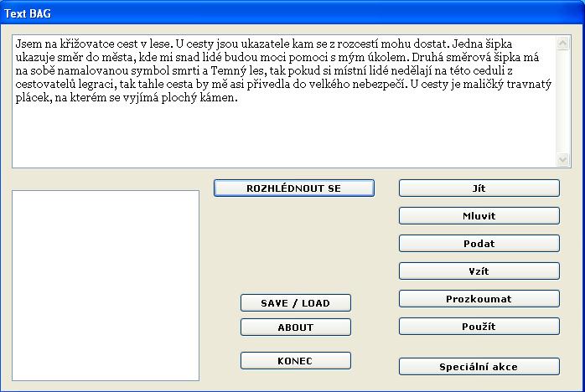Click the Použít button
Screen dimensions: 585x392
tap(479, 327)
